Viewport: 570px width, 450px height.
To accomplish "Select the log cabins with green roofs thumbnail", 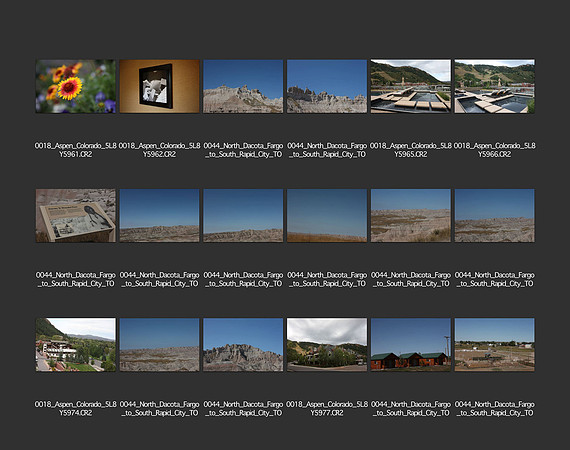I will (x=411, y=345).
